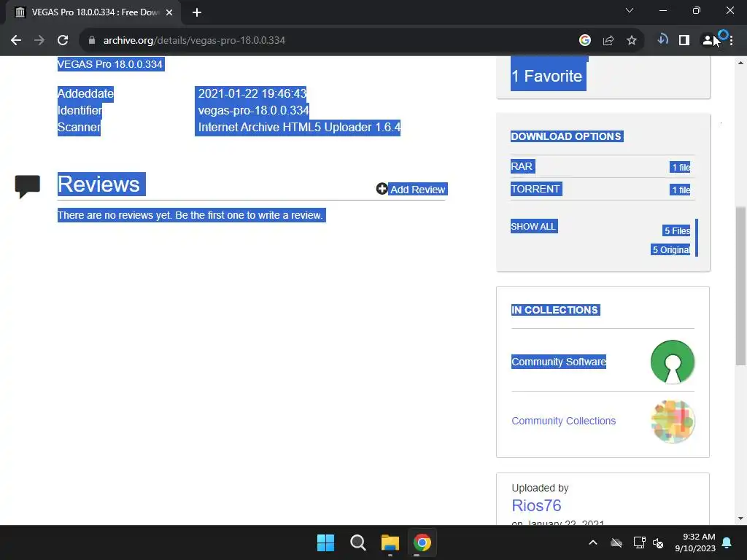Screen dimensions: 747x560
Task: Click the 1 Favorite text
Action: tap(547, 76)
